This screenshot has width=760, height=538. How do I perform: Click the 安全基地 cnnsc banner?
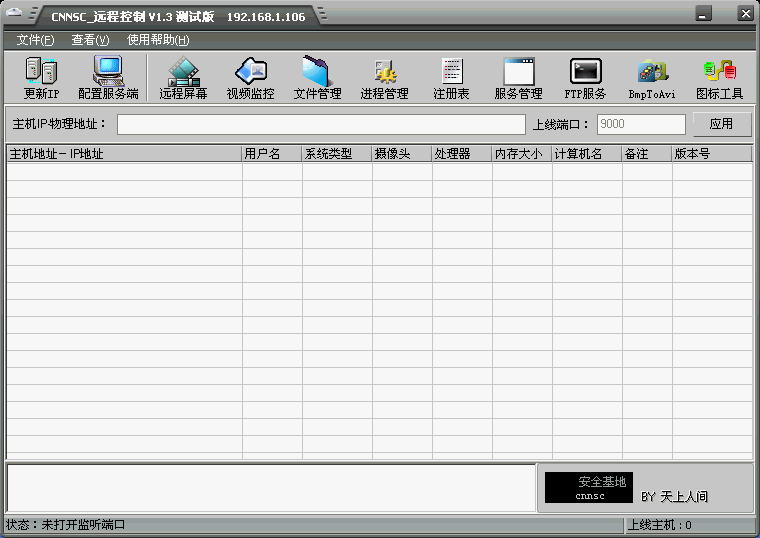pyautogui.click(x=589, y=488)
